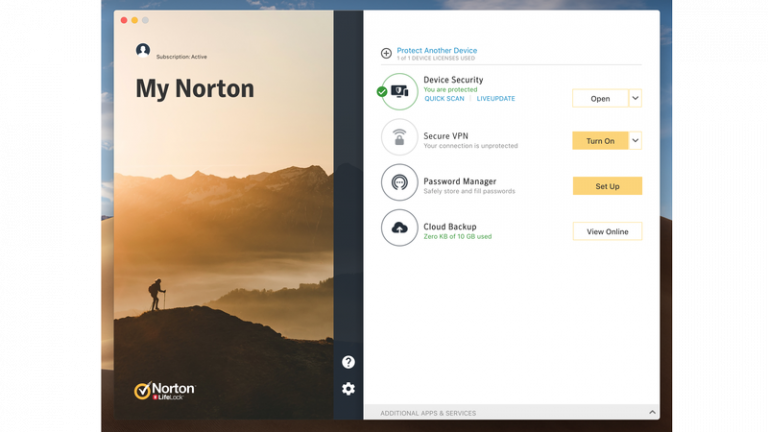768x432 pixels.
Task: Click the Secure VPN wifi-lock icon
Action: [400, 137]
